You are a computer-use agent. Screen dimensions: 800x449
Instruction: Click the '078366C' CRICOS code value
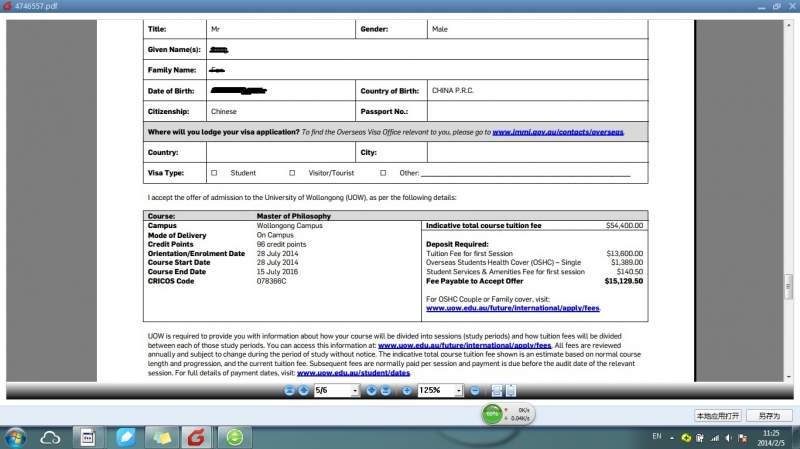coord(271,281)
